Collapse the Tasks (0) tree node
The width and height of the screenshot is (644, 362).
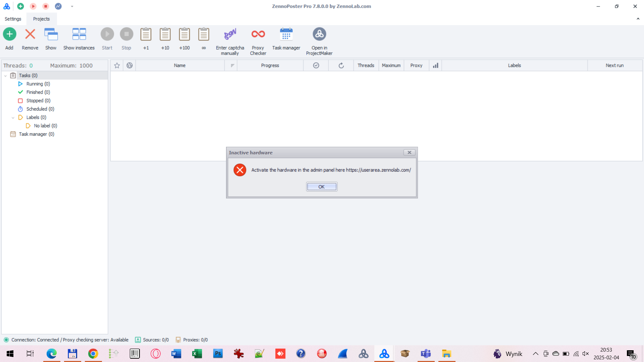5,76
